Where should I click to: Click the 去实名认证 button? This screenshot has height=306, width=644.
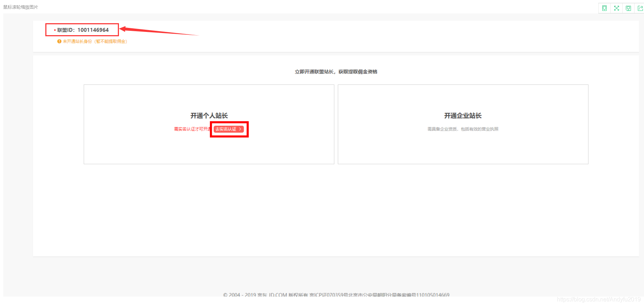point(228,129)
